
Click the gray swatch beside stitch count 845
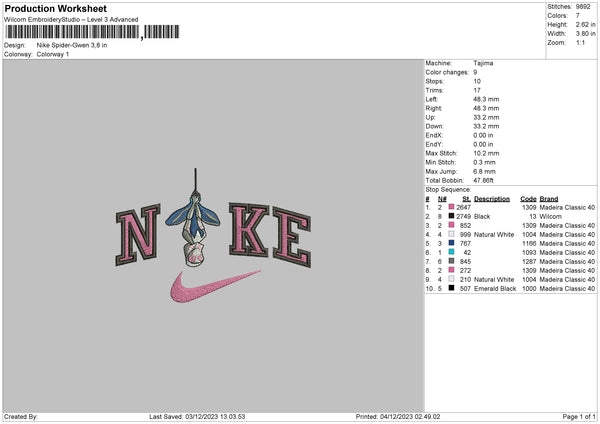[x=452, y=261]
